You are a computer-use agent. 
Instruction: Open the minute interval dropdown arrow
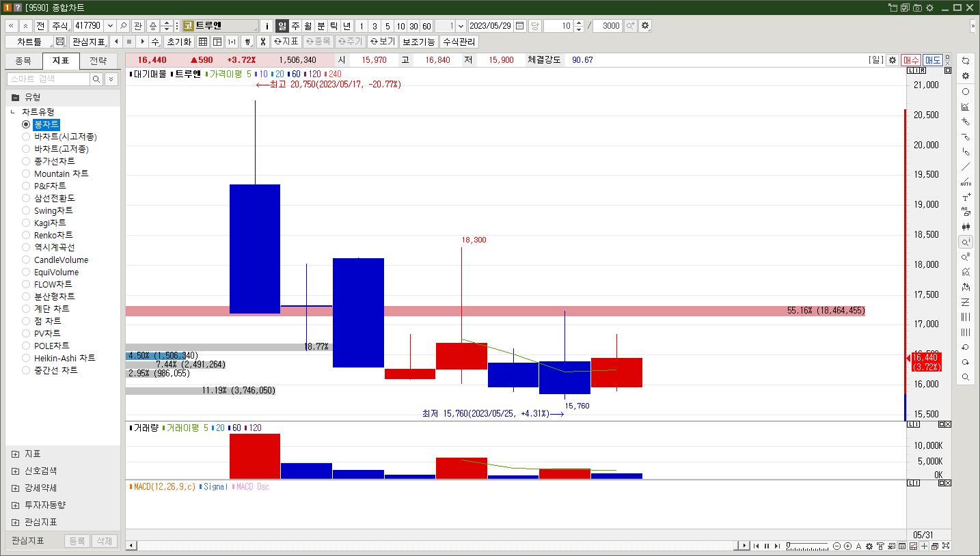tap(461, 26)
